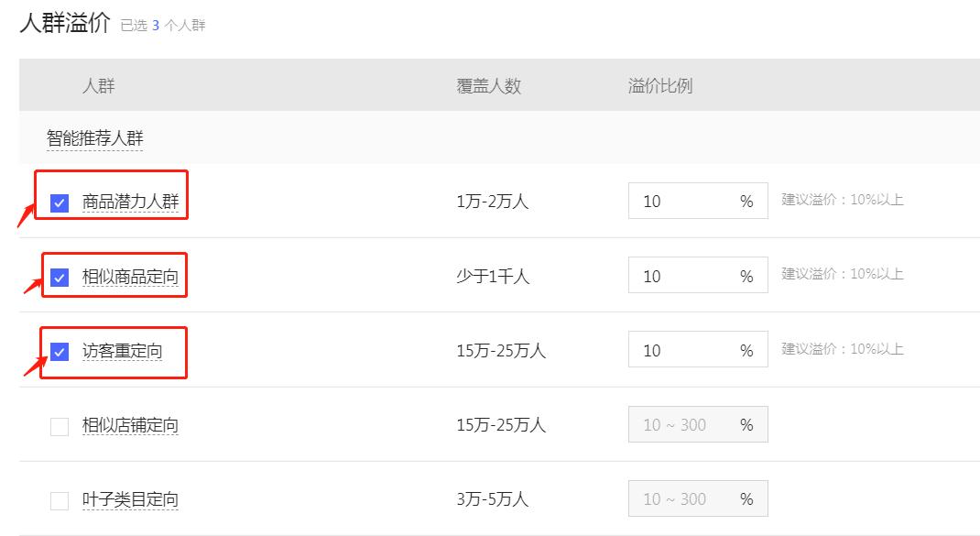Viewport: 980px width, 536px height.
Task: Click the 商品潜力人群 label
Action: click(130, 202)
